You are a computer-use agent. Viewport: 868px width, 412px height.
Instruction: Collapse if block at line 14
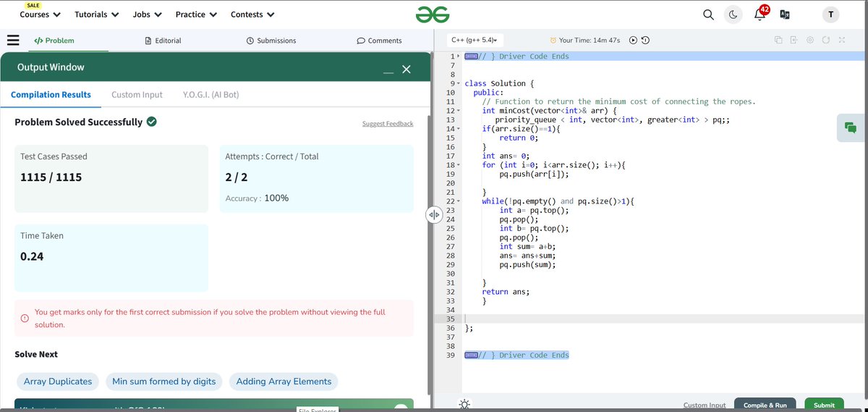[x=458, y=129]
